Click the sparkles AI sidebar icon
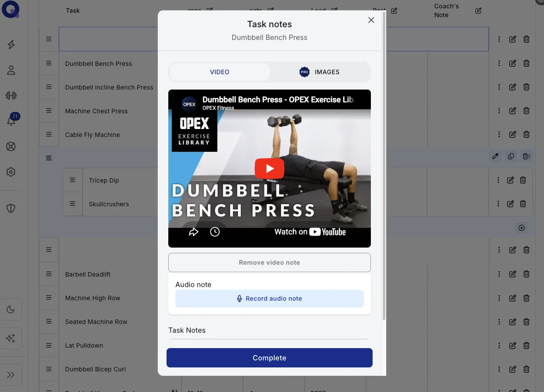544x392 pixels. pos(11,338)
